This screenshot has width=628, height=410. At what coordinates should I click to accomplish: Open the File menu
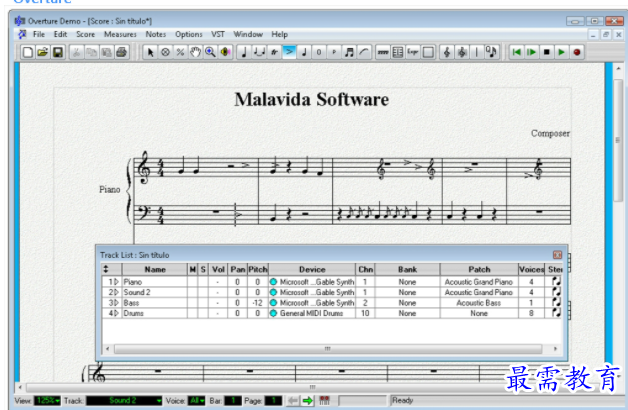coord(39,34)
